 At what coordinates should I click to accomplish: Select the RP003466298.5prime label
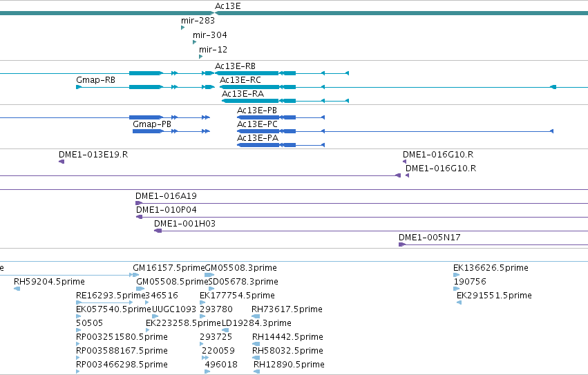(x=122, y=365)
